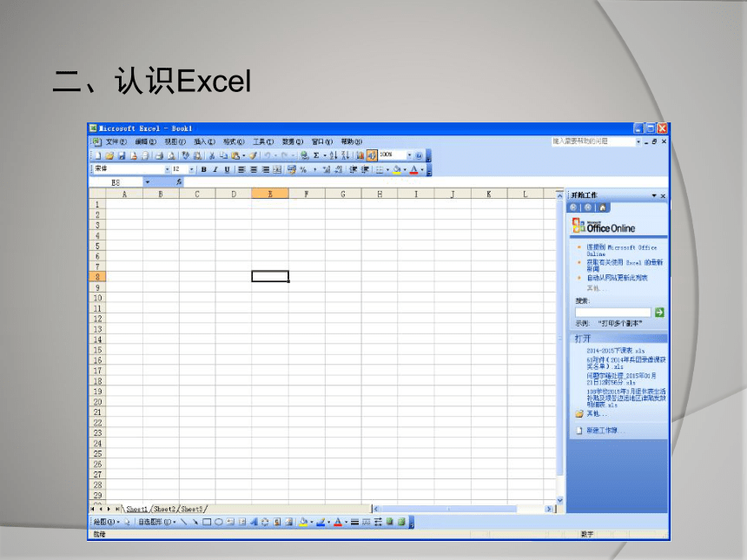
Task: Click the Sort Descending icon
Action: click(346, 155)
